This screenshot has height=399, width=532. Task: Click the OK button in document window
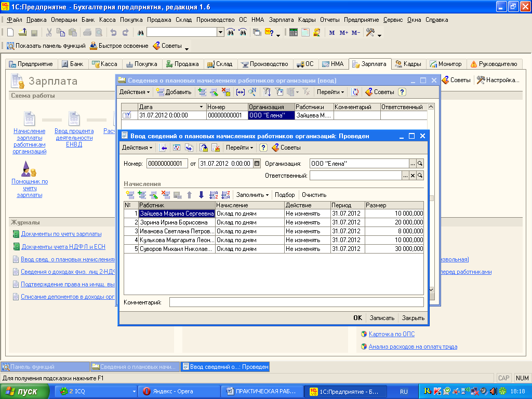click(x=357, y=318)
